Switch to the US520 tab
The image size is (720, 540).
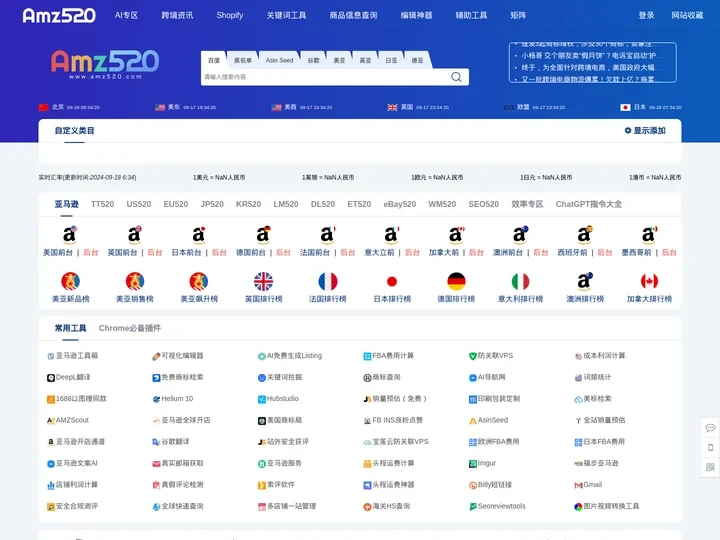[x=139, y=204]
